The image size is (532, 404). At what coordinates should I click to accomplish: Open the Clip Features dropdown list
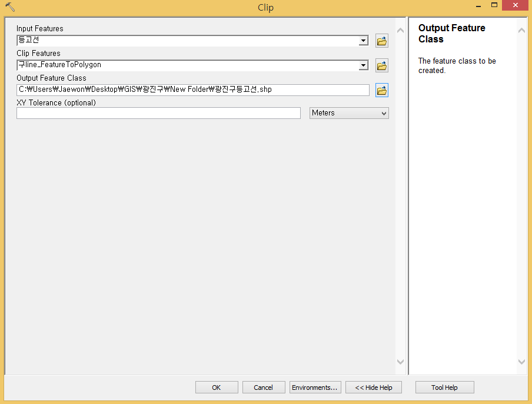tap(363, 65)
